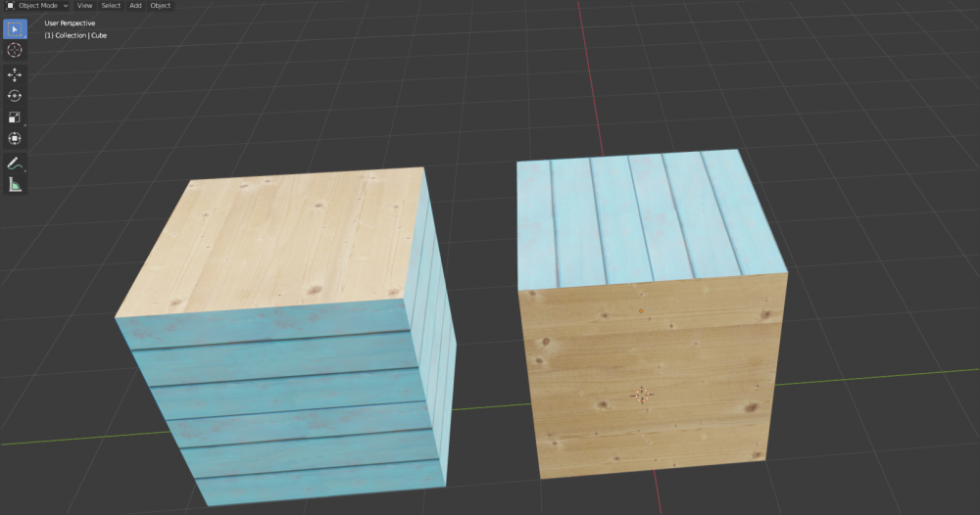Activate the 3D Cursor tool
980x515 pixels.
(15, 50)
